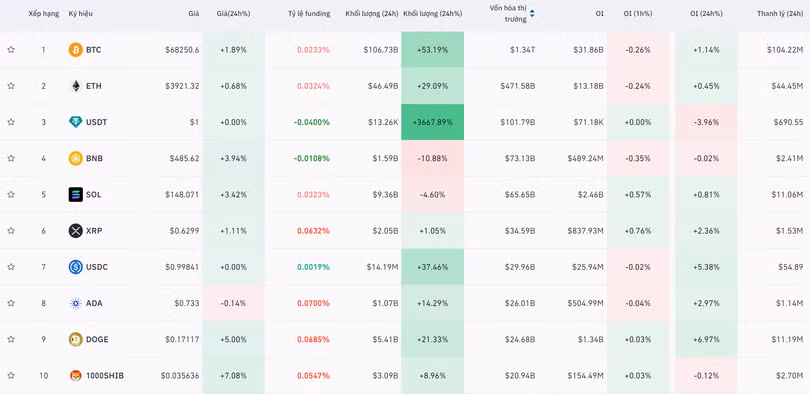810x394 pixels.
Task: Open the DOGE symbol link
Action: [97, 339]
